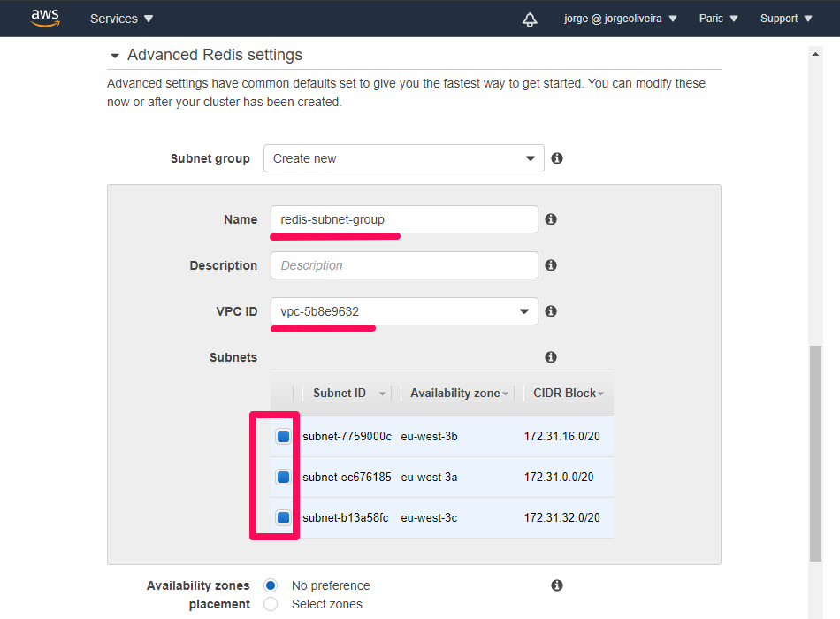Image resolution: width=840 pixels, height=619 pixels.
Task: Select the No preference radio button
Action: coord(271,585)
